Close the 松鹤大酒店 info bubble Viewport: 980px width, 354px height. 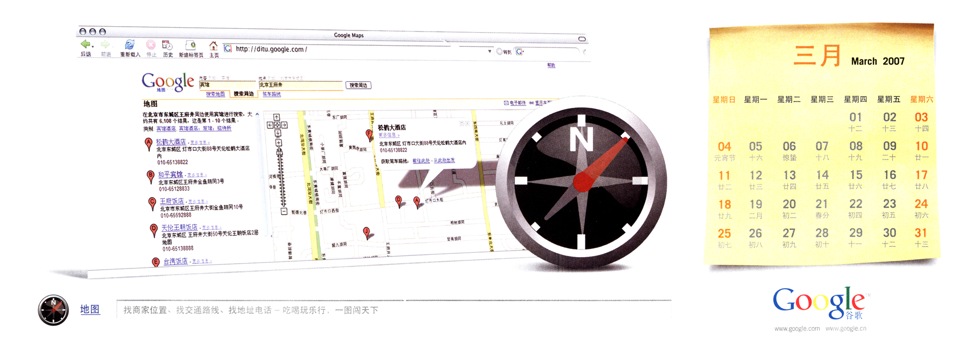[x=467, y=124]
